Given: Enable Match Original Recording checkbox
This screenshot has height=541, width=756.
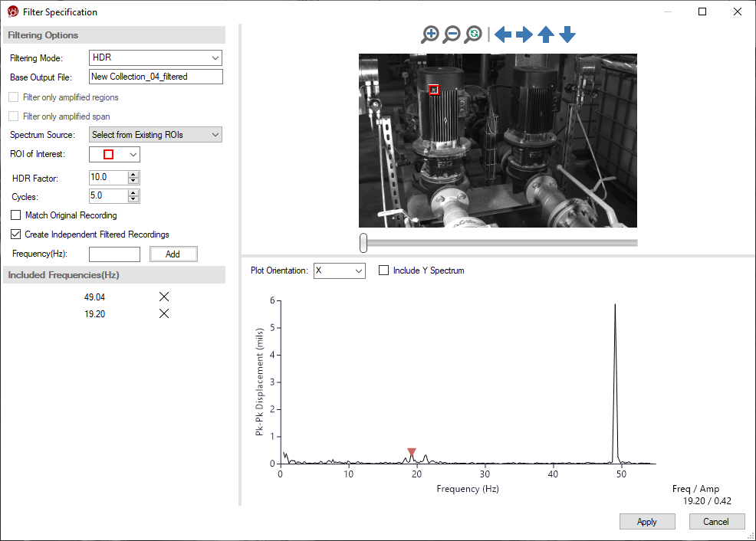Looking at the screenshot, I should pyautogui.click(x=16, y=215).
